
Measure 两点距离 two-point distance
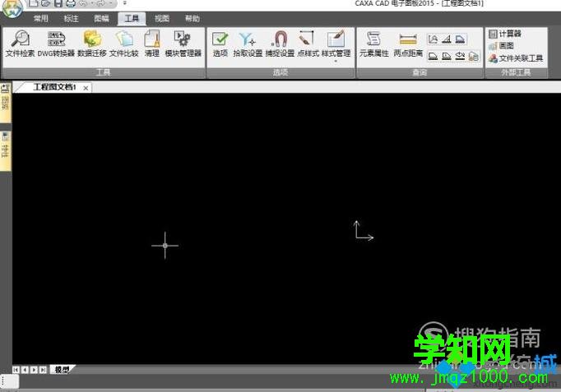pyautogui.click(x=408, y=44)
